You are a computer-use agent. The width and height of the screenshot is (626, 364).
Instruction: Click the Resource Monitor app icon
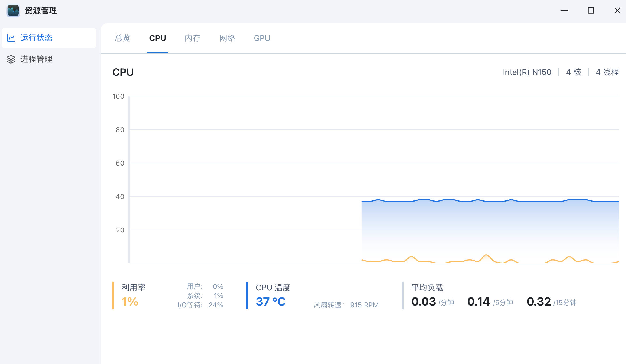click(x=13, y=11)
